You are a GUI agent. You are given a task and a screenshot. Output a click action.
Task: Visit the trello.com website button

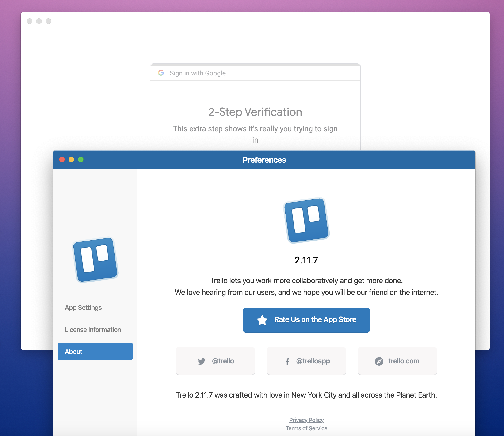[397, 361]
